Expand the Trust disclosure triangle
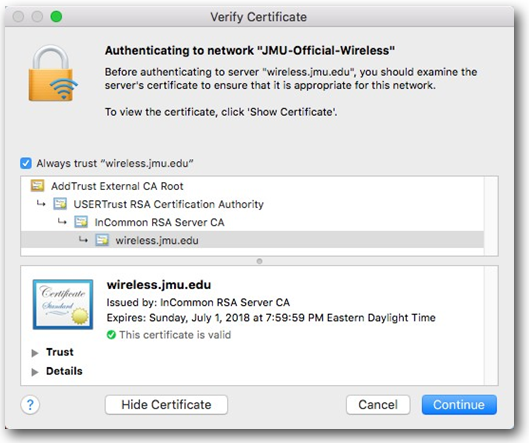Viewport: 529px width, 443px height. 34,353
